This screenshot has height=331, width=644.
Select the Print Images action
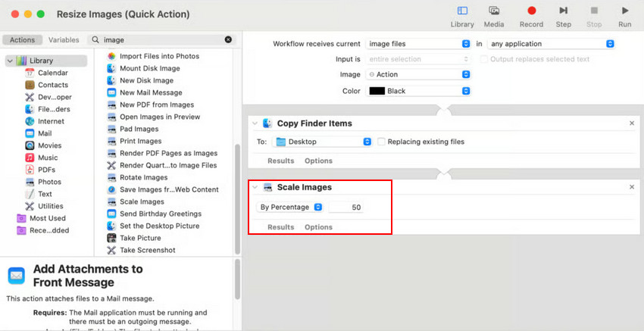click(134, 141)
